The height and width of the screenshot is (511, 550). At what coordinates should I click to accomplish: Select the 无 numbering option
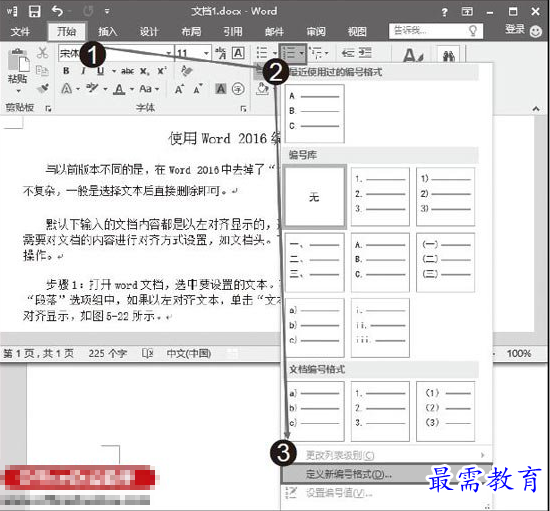(x=315, y=197)
